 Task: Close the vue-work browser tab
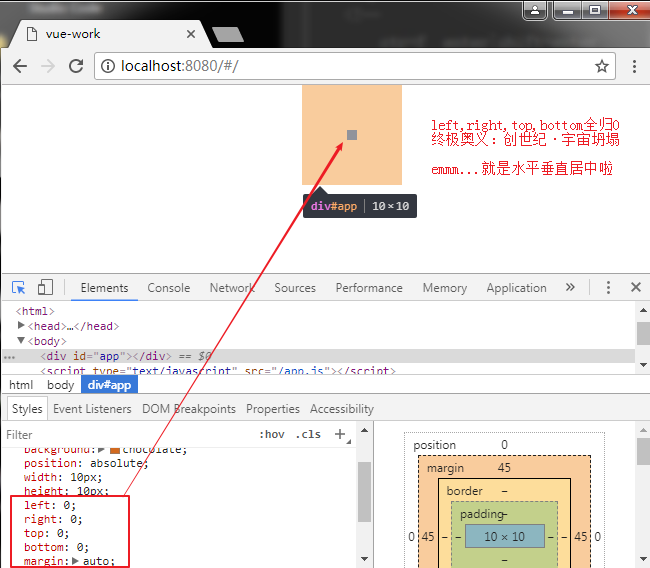[191, 34]
